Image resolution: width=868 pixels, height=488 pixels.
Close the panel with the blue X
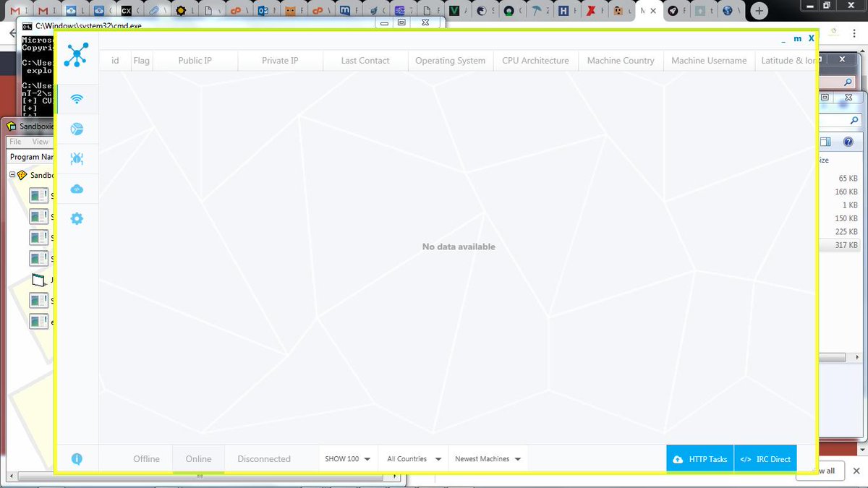pyautogui.click(x=812, y=39)
